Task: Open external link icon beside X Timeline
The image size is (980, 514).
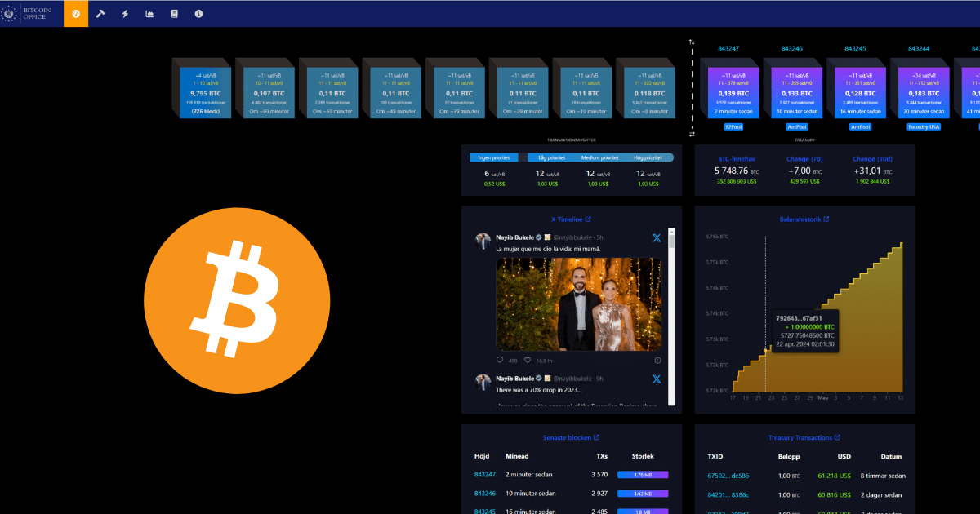Action: pos(588,219)
